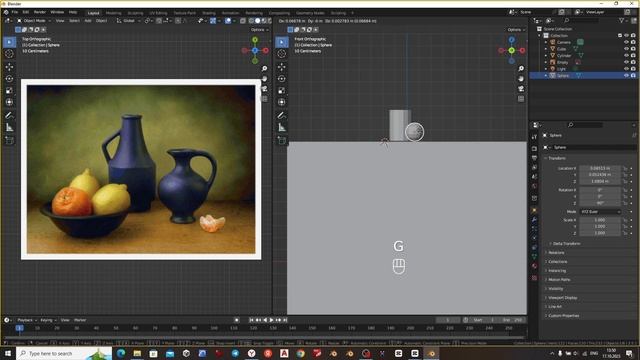Select the Move tool in left viewport toolbar
Image resolution: width=640 pixels, height=360 pixels.
click(9, 67)
